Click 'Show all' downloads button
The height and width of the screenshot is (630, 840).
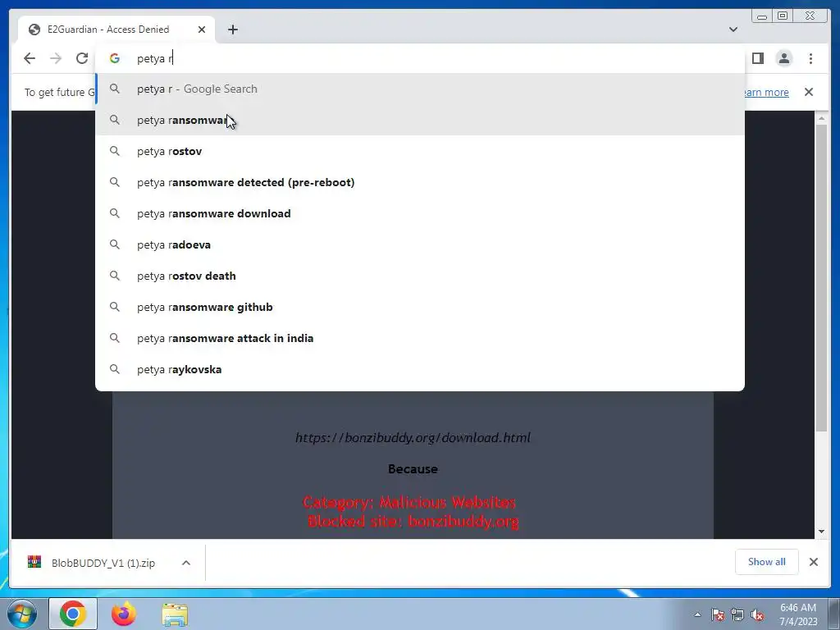767,562
